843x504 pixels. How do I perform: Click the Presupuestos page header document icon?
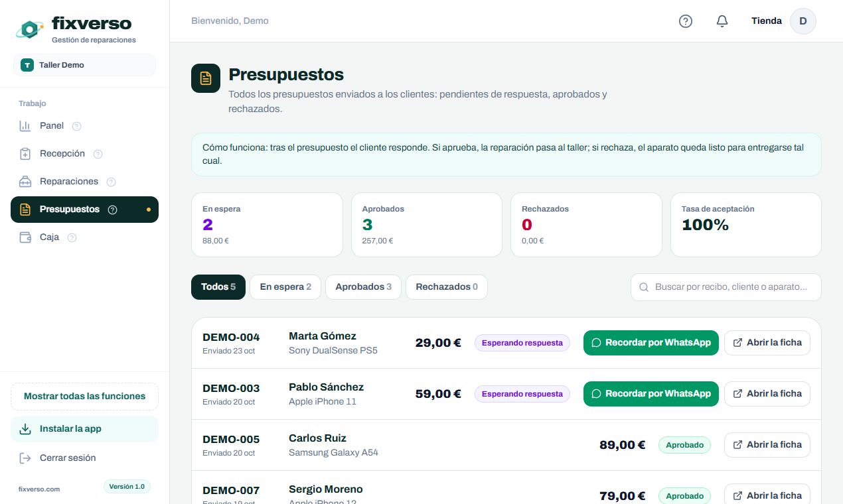point(206,78)
